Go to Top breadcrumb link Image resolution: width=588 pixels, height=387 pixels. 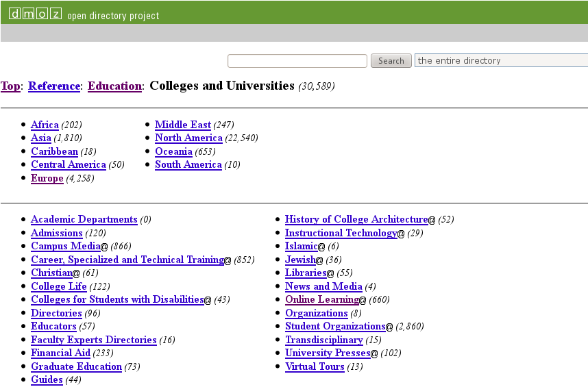point(10,86)
